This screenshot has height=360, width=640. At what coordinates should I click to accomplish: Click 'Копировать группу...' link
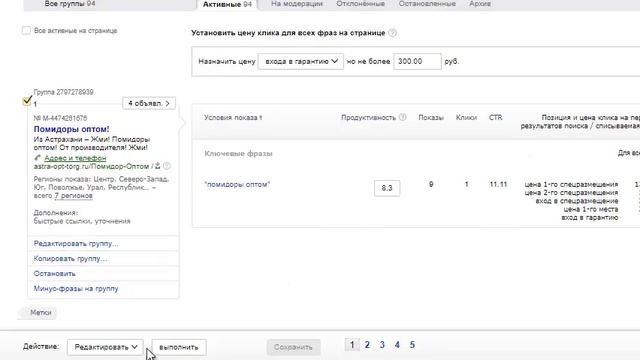[x=70, y=259]
